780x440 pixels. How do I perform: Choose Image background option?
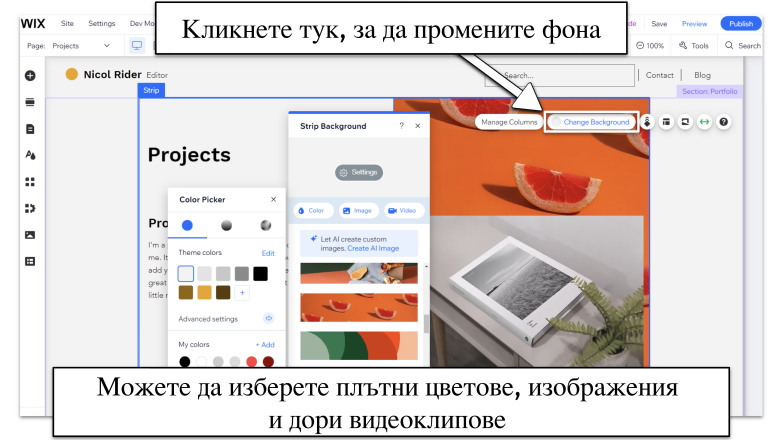(358, 211)
